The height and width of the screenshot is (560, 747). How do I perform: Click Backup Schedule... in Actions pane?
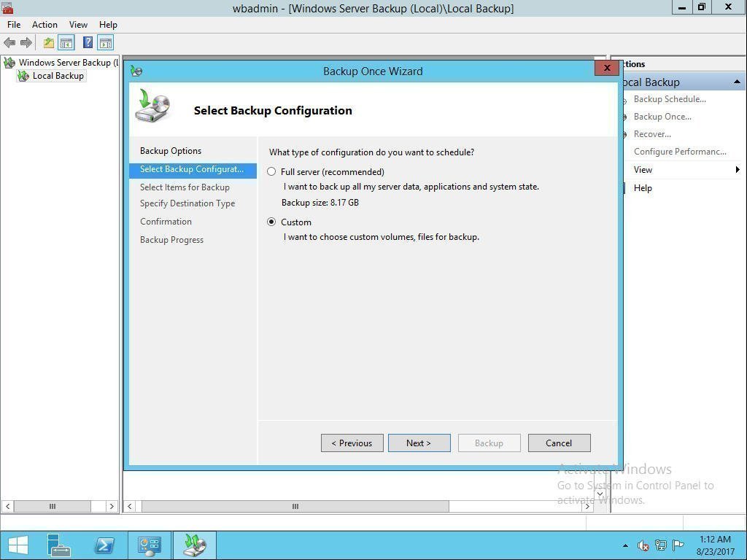point(670,99)
